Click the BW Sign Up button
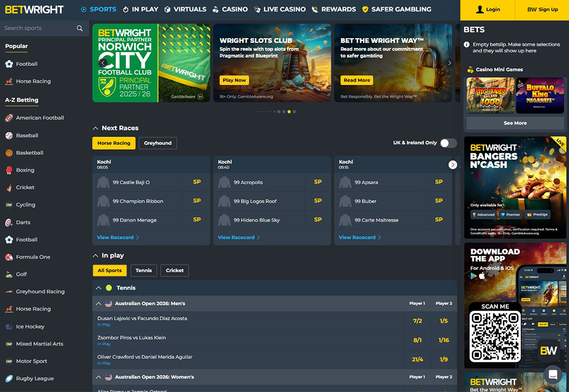This screenshot has width=569, height=392. tap(542, 10)
